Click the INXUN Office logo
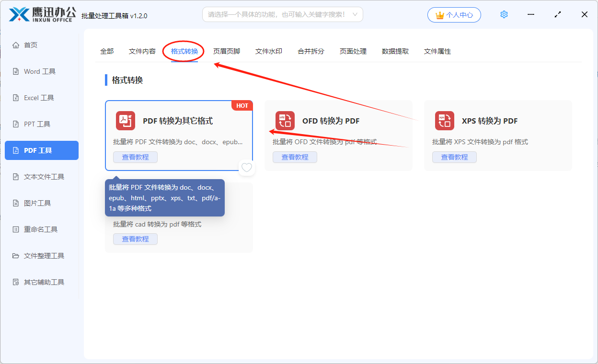 pos(42,15)
